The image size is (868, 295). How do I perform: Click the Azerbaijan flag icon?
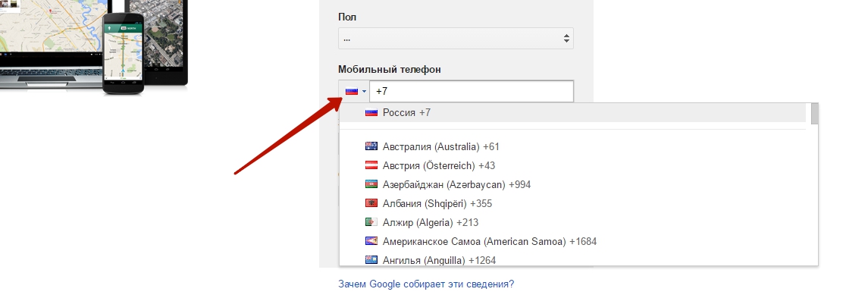pos(371,184)
